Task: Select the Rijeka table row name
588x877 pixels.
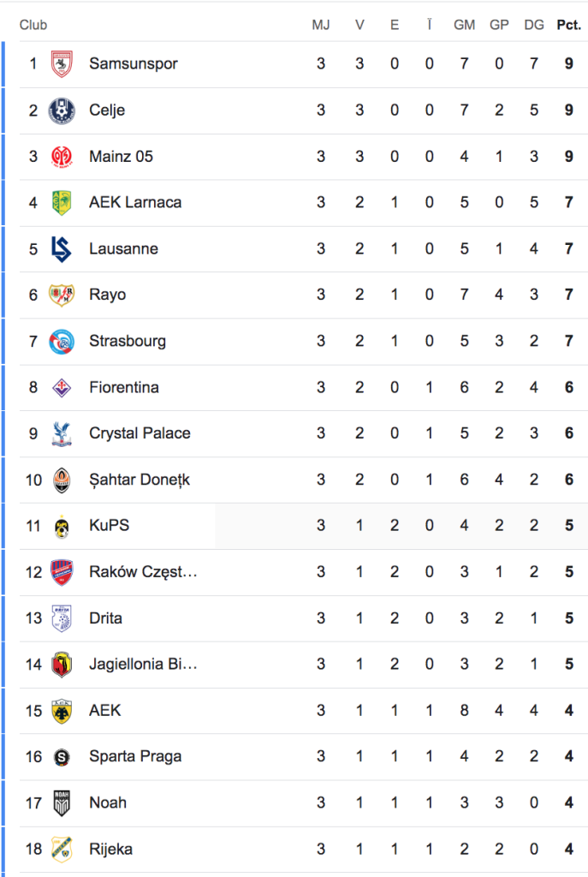Action: point(110,849)
